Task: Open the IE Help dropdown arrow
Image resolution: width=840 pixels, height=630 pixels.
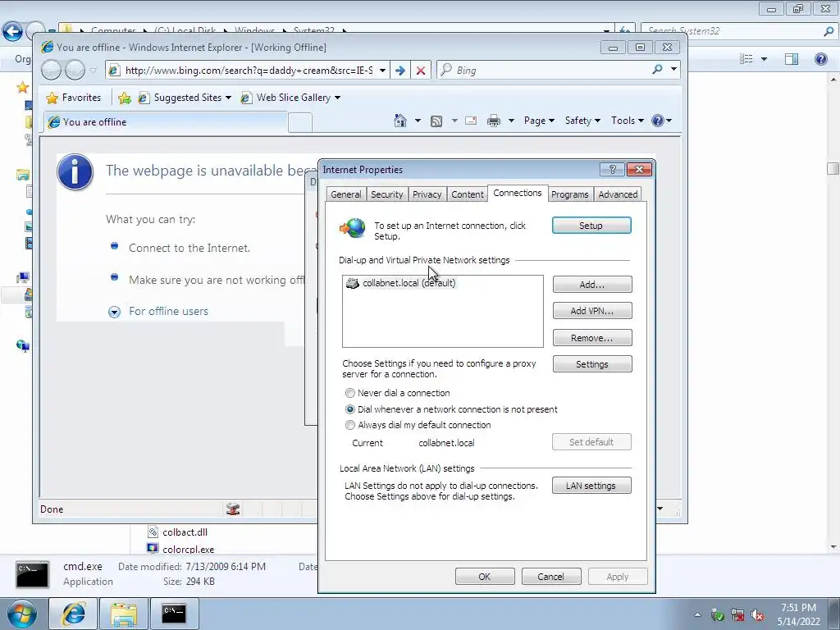Action: (x=669, y=121)
